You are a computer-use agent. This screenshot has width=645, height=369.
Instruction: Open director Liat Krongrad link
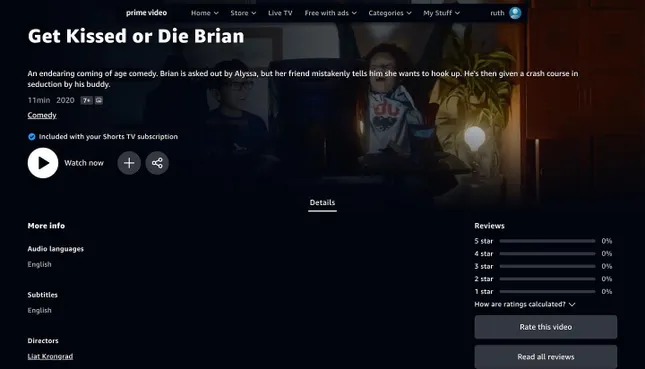click(50, 356)
